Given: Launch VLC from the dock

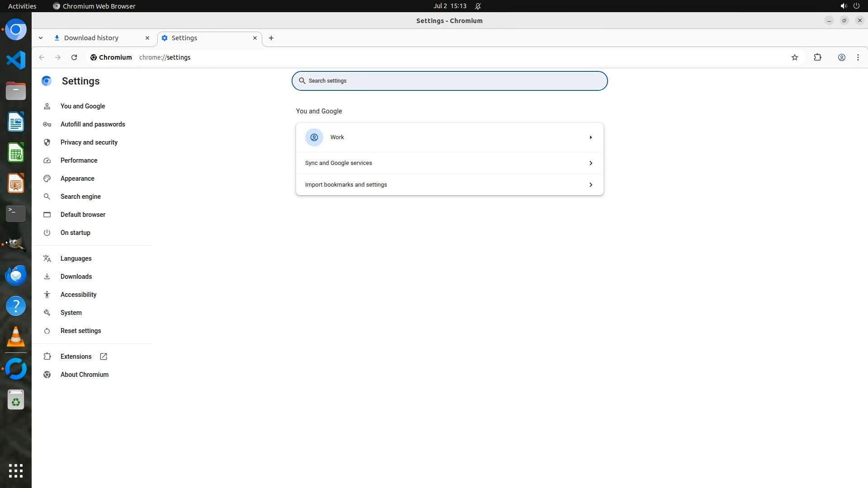Looking at the screenshot, I should coord(16,337).
